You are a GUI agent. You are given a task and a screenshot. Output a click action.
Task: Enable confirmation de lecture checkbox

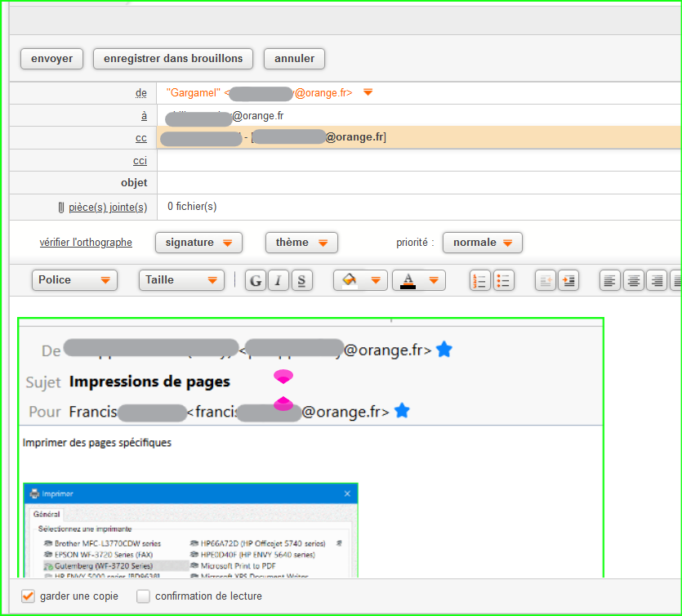click(143, 596)
